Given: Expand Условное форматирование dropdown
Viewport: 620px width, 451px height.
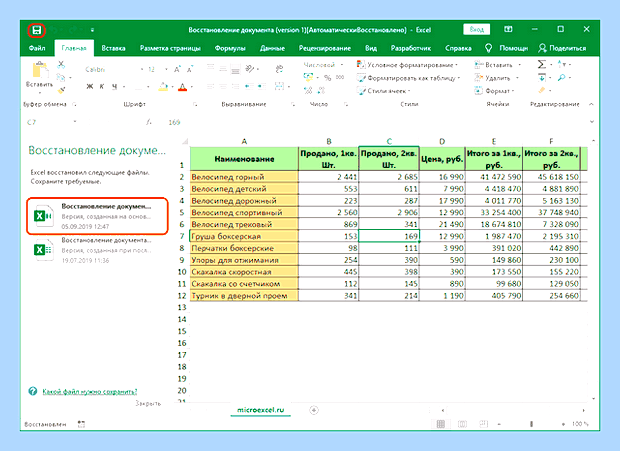Looking at the screenshot, I should point(407,65).
